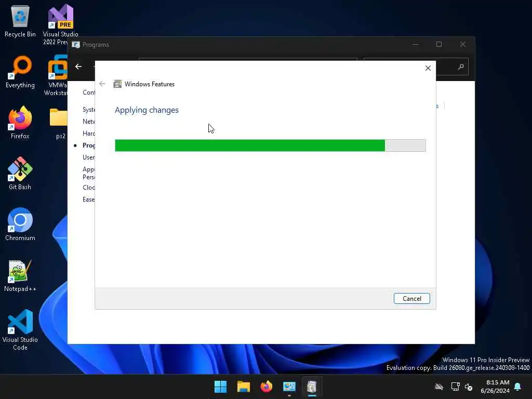Click the network tray icon

pyautogui.click(x=455, y=387)
